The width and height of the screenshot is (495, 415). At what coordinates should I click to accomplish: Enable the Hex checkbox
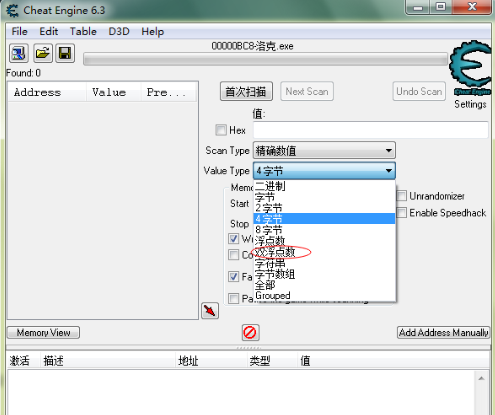click(x=221, y=130)
